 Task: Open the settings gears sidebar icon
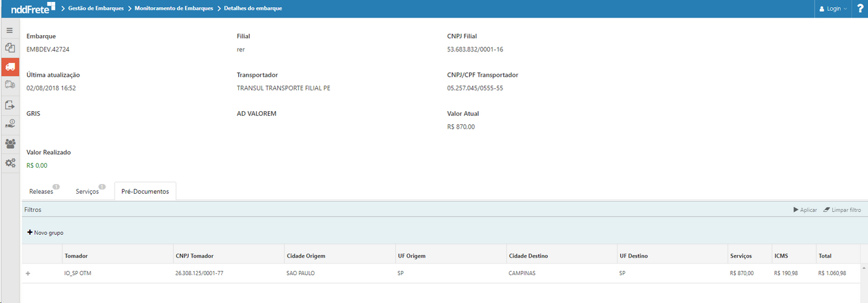10,163
